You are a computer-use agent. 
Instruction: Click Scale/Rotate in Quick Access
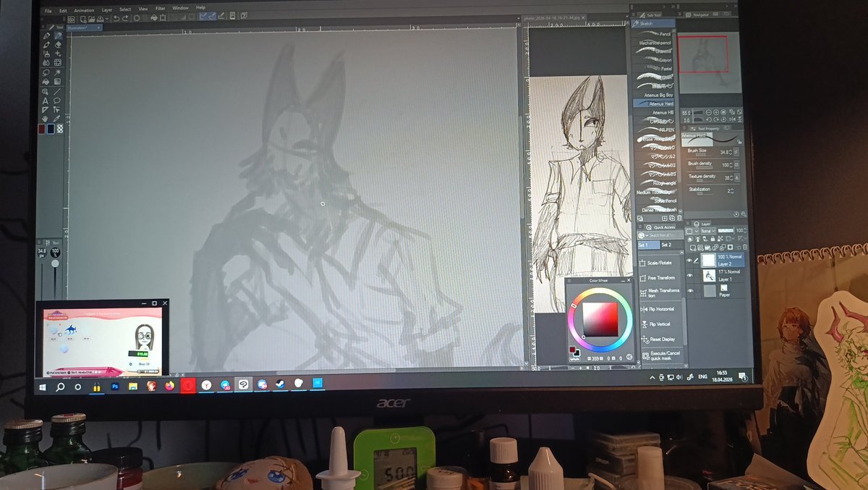pyautogui.click(x=655, y=263)
